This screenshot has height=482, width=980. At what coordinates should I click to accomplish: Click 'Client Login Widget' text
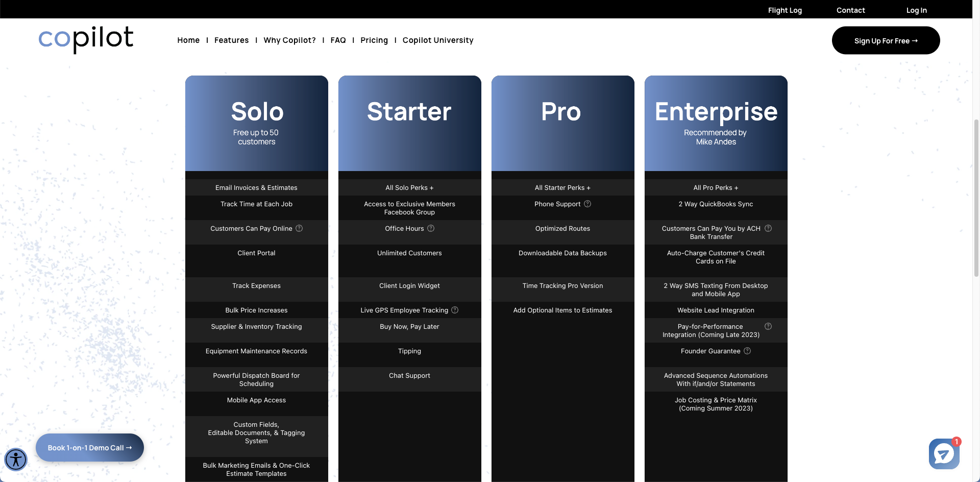point(409,285)
